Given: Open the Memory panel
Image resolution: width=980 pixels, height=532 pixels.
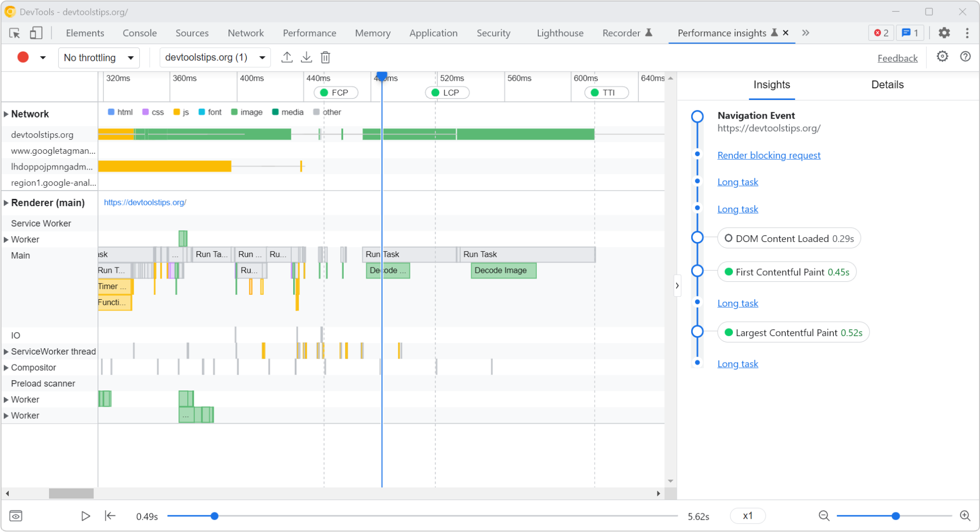Looking at the screenshot, I should 373,33.
